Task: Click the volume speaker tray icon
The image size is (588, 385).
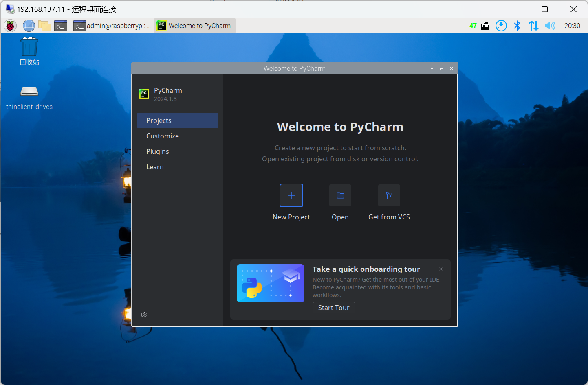Action: [x=550, y=26]
